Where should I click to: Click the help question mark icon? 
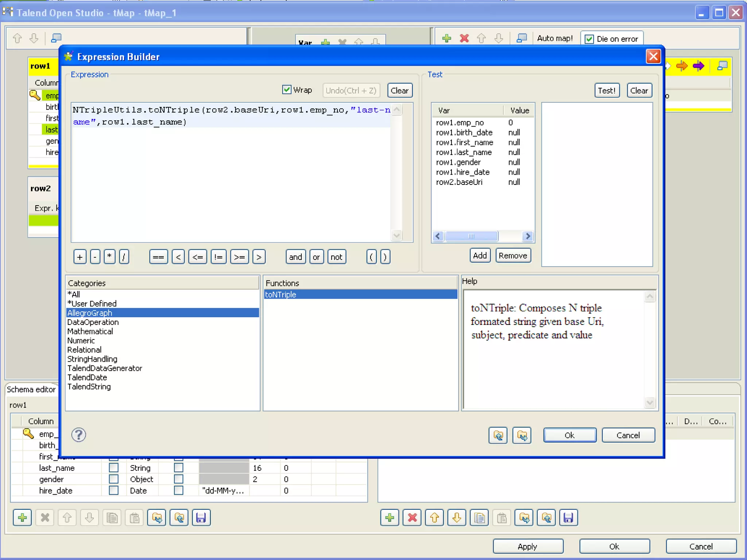pyautogui.click(x=78, y=435)
